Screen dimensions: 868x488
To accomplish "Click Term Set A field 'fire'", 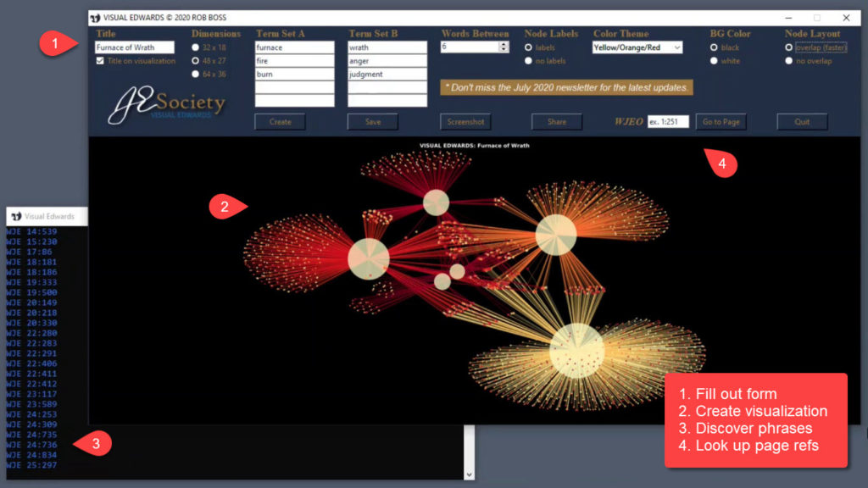I will coord(294,61).
